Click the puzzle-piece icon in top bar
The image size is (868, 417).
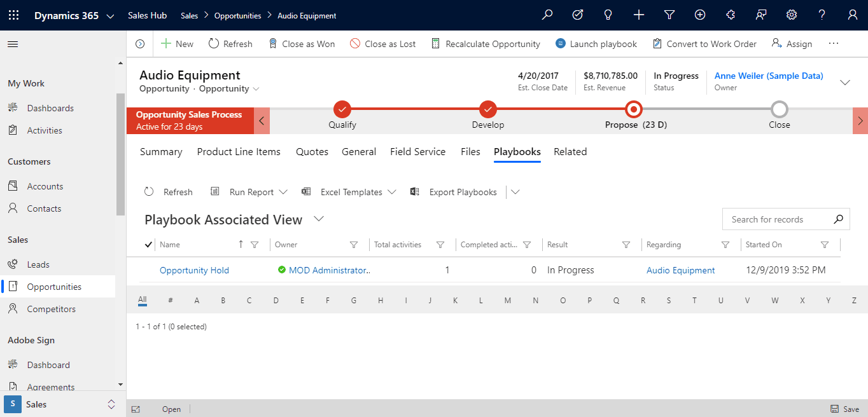click(x=731, y=15)
